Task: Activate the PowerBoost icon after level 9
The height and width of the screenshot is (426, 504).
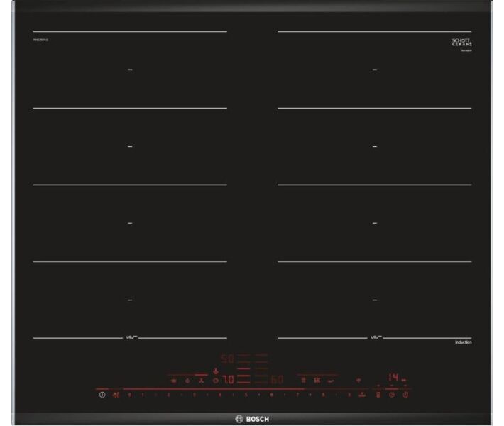Action: [362, 394]
